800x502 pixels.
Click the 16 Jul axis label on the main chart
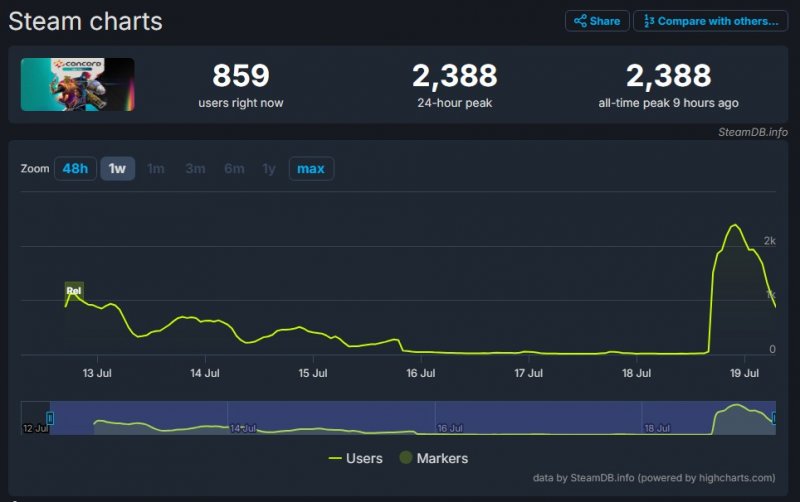(x=421, y=373)
